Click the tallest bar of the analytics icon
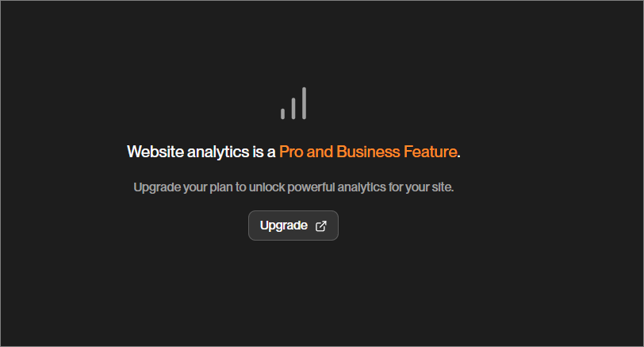The height and width of the screenshot is (347, 644). [x=304, y=103]
